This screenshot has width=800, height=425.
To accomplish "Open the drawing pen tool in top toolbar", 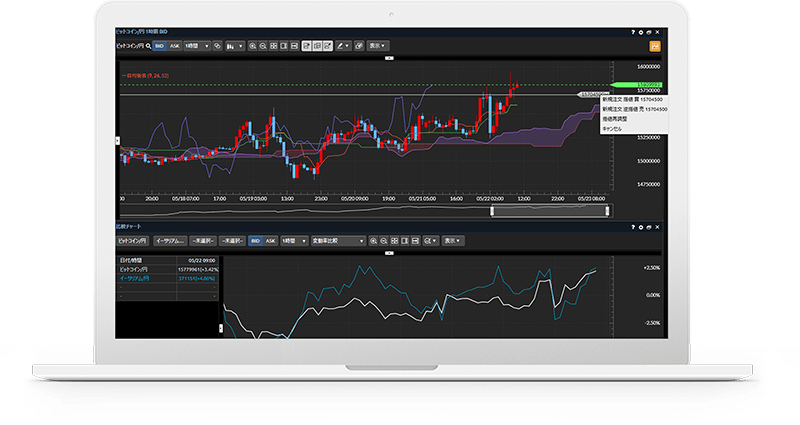I will tap(343, 46).
